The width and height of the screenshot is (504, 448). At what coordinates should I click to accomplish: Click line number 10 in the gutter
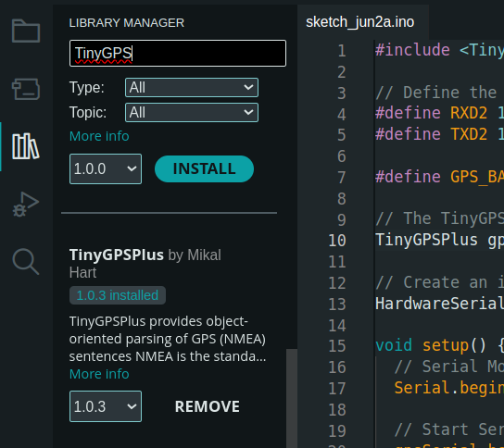pos(337,241)
